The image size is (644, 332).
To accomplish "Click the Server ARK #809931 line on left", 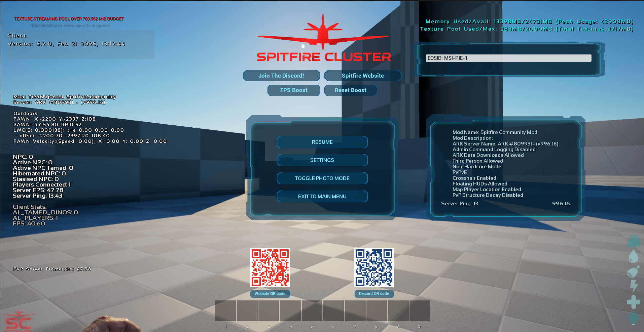I will [x=59, y=102].
